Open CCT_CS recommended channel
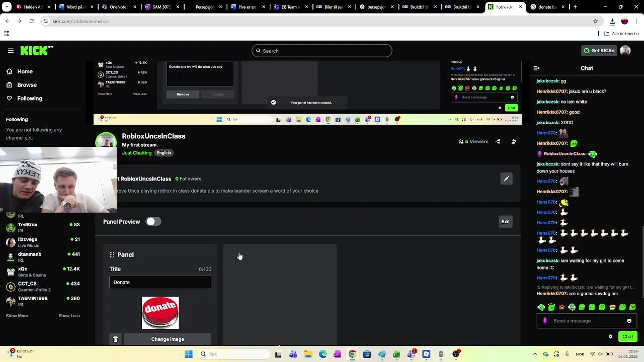The height and width of the screenshot is (362, 644). click(43, 286)
